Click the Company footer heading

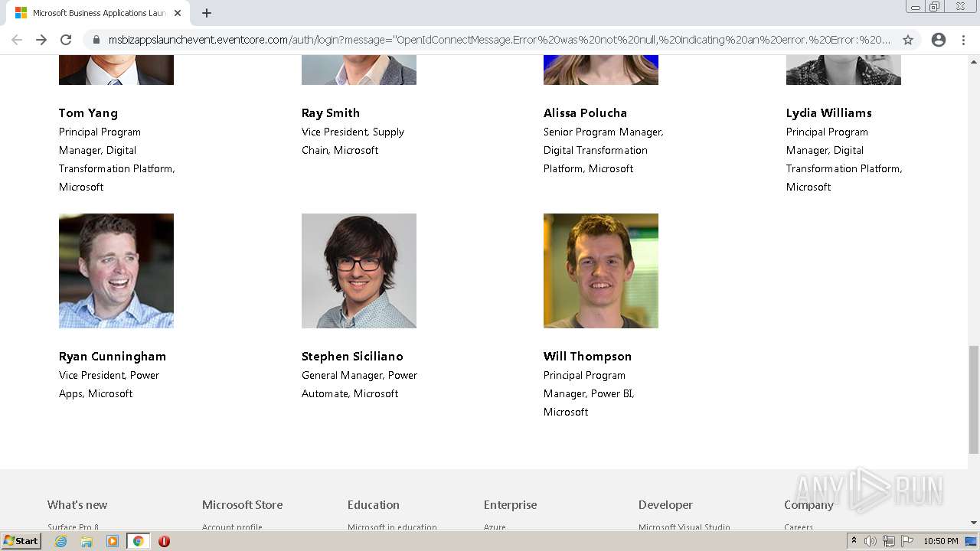point(808,505)
